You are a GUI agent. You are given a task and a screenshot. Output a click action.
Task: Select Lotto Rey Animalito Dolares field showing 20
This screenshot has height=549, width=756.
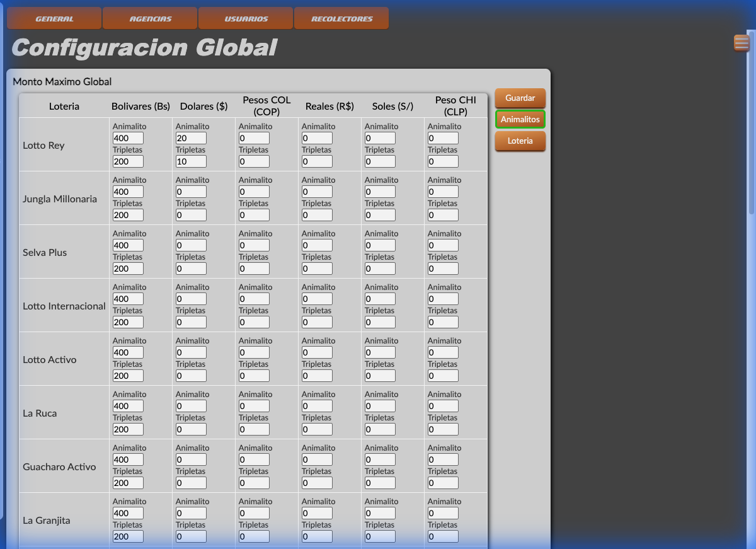point(191,137)
